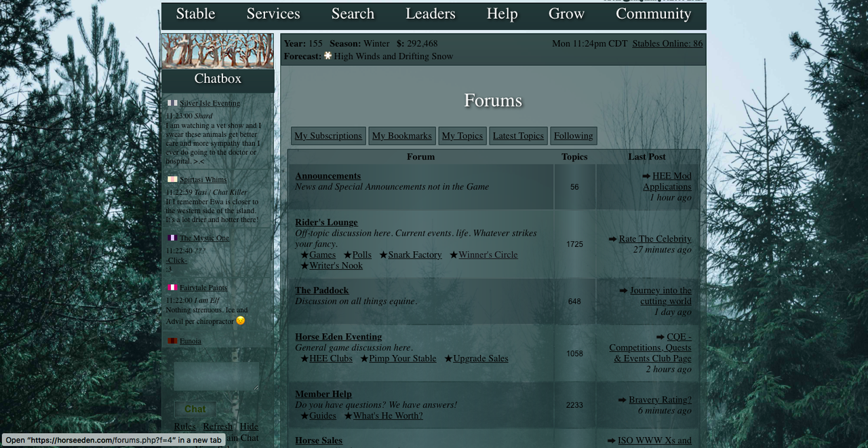868x448 pixels.
Task: Open the HEE Clubs subforum
Action: pyautogui.click(x=331, y=358)
